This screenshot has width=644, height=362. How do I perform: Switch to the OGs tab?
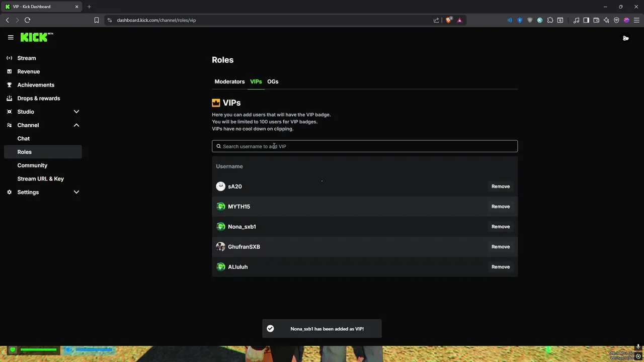click(x=273, y=81)
